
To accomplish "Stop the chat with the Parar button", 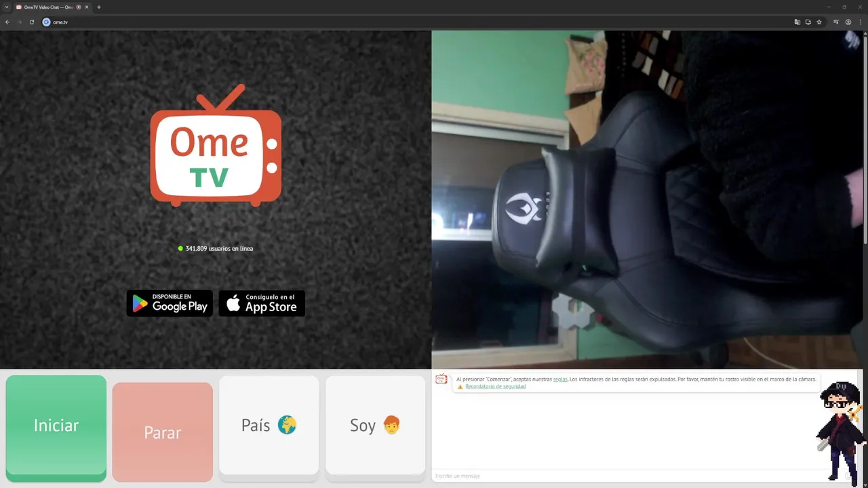I will [x=162, y=432].
